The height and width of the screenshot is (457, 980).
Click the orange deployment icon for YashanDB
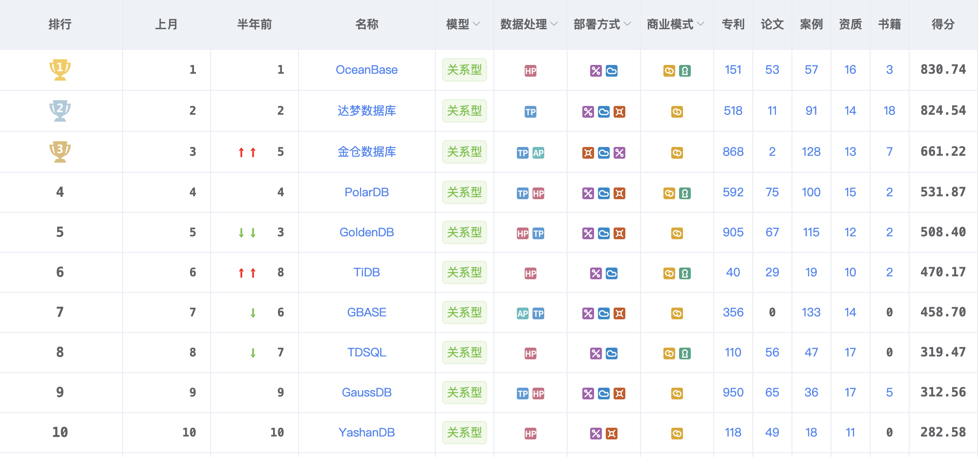click(x=612, y=434)
